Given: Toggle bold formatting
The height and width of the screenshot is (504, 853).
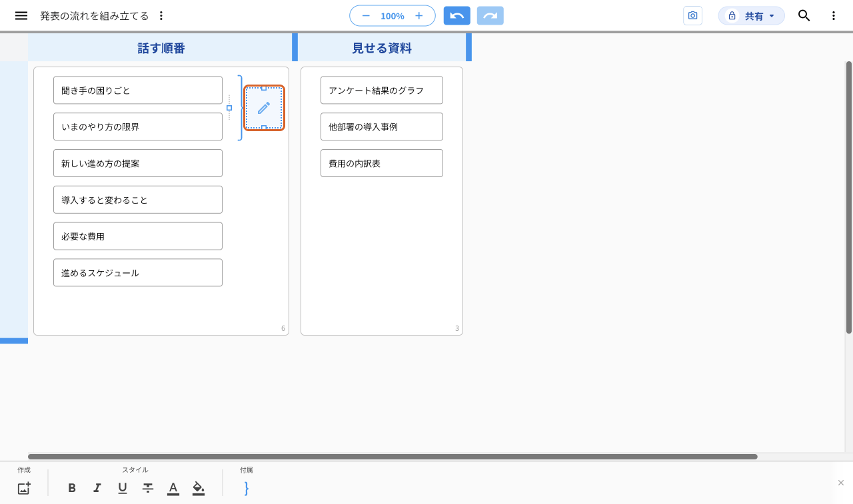Looking at the screenshot, I should tap(72, 489).
